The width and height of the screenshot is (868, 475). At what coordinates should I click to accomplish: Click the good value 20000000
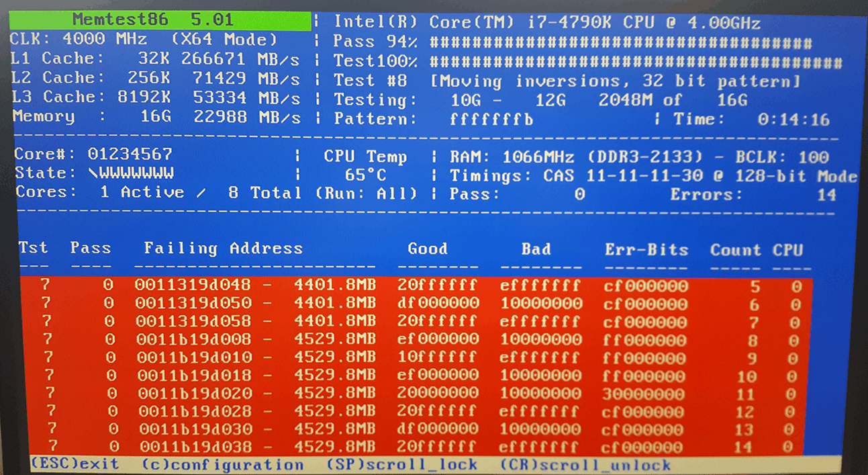click(437, 393)
